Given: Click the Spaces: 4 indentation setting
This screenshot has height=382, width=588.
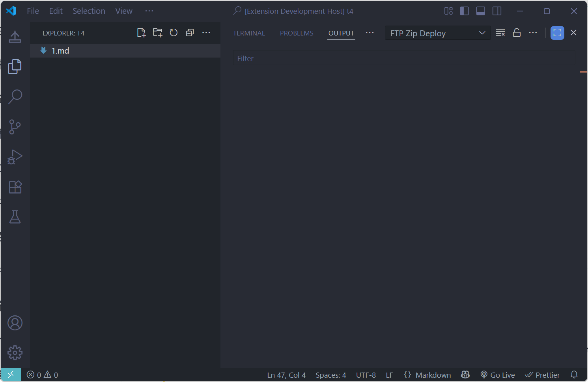Looking at the screenshot, I should [330, 375].
